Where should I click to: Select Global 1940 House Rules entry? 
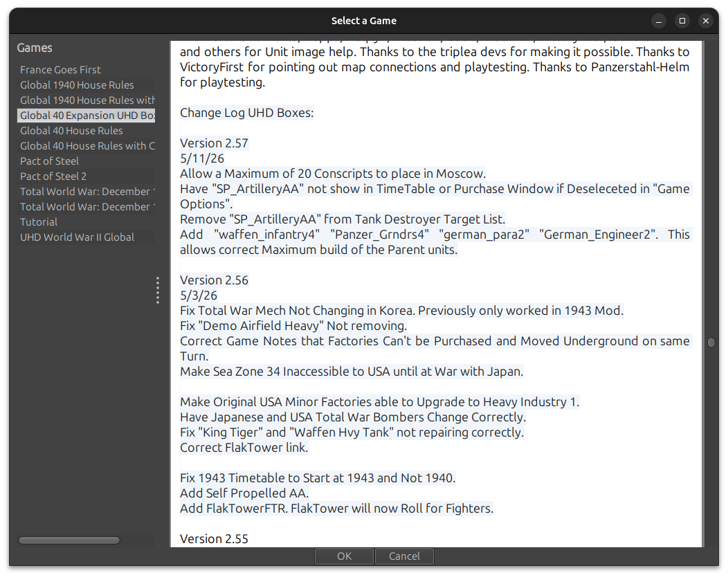coord(86,85)
